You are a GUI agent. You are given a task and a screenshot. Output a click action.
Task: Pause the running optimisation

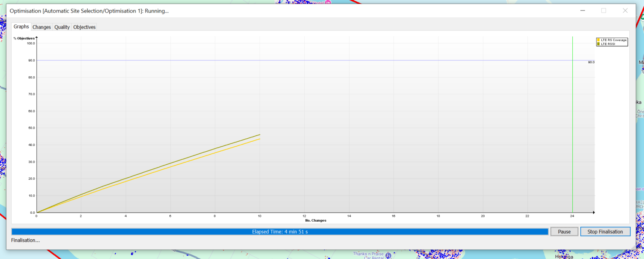tap(564, 232)
